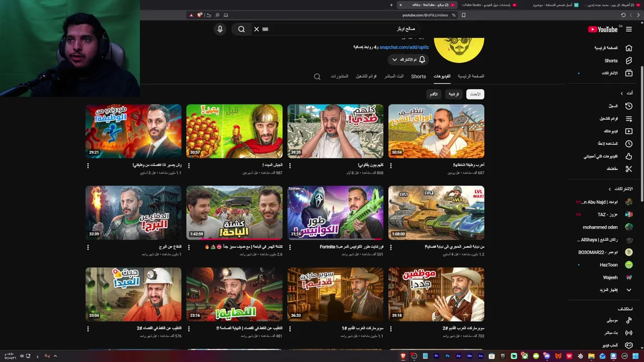Open Liked videos thumbs-up sidebar entry
The height and width of the screenshot is (362, 644).
click(628, 156)
